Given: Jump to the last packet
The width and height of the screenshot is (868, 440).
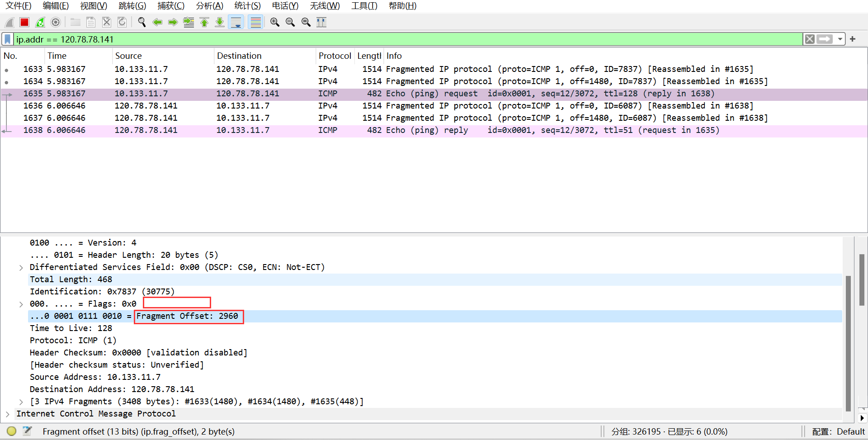Looking at the screenshot, I should [220, 22].
